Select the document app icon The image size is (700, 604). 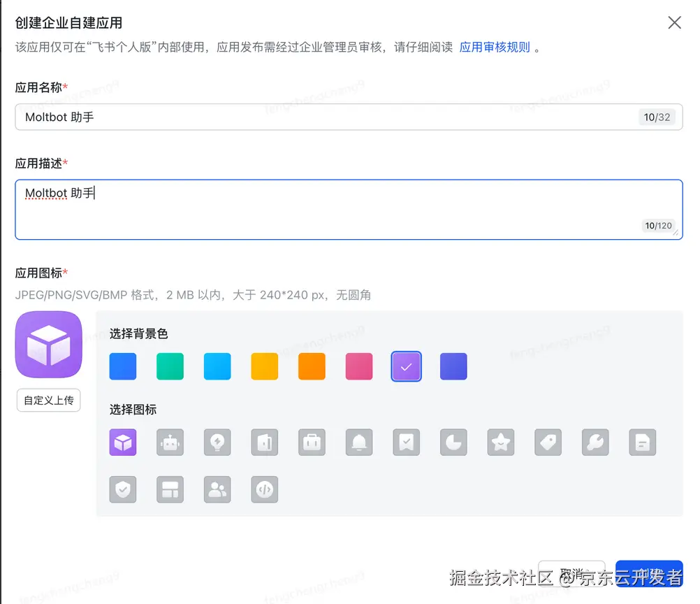pyautogui.click(x=642, y=442)
